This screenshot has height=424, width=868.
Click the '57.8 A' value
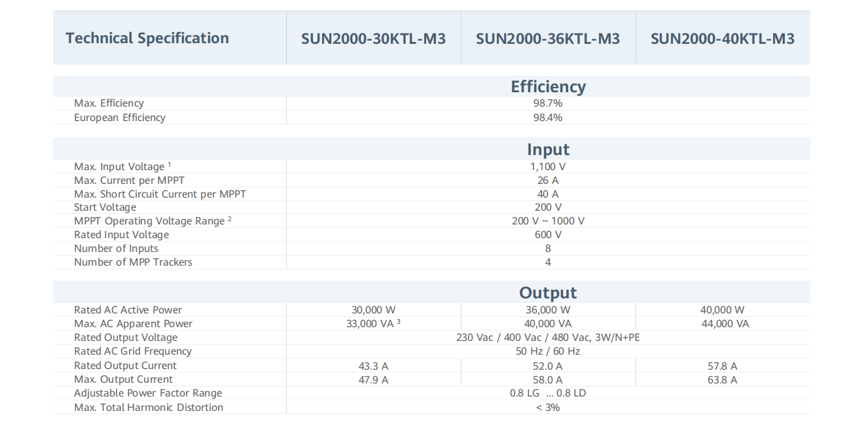tap(723, 366)
